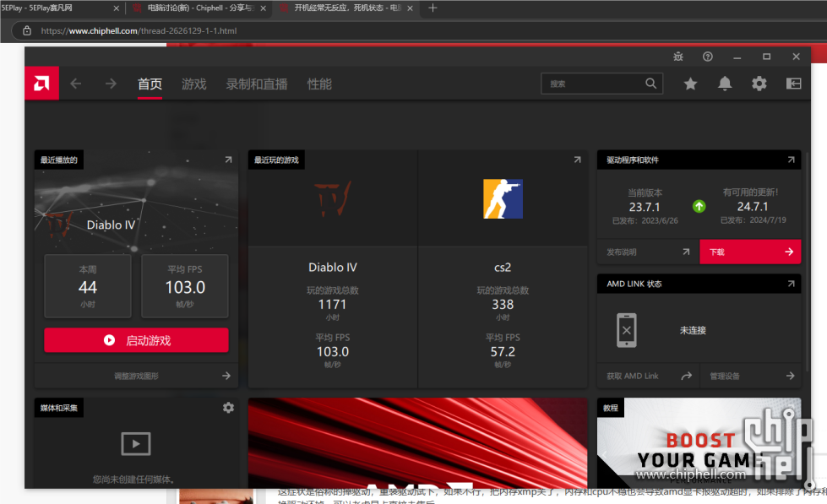Open the 性能 tab
827x504 pixels.
click(x=319, y=84)
